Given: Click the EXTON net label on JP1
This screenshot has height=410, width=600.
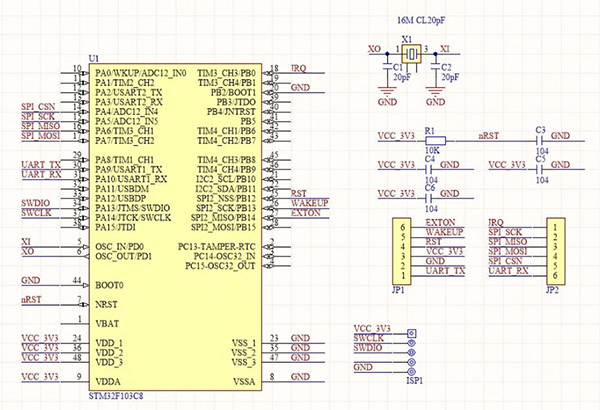Looking at the screenshot, I should coord(441,222).
